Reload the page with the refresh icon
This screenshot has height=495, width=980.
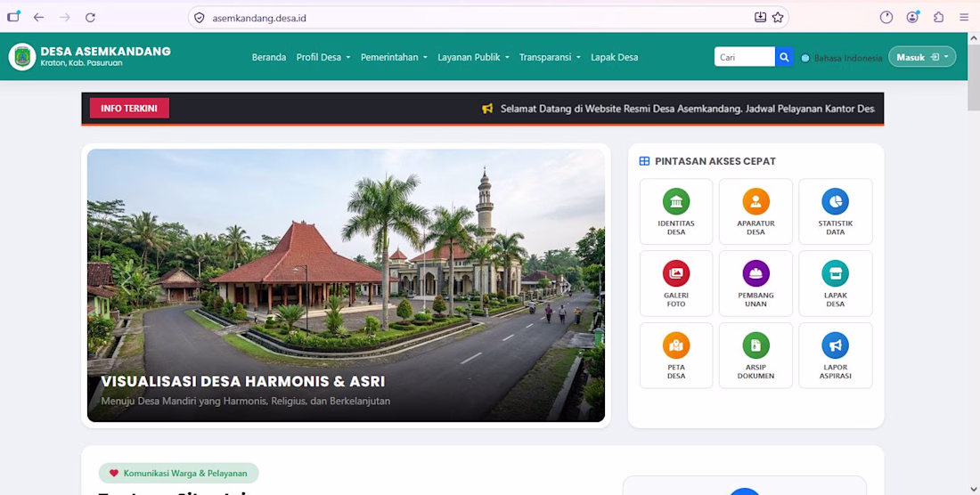point(90,18)
